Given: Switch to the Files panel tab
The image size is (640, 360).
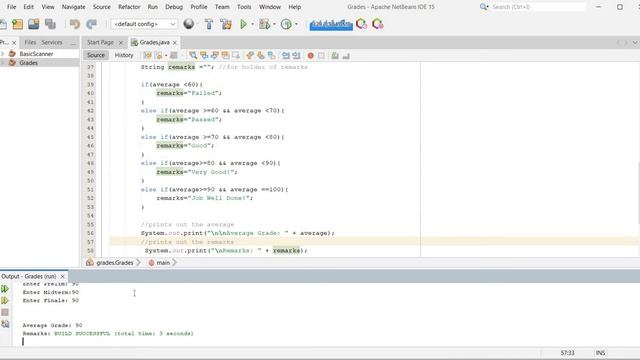Looking at the screenshot, I should (x=30, y=42).
